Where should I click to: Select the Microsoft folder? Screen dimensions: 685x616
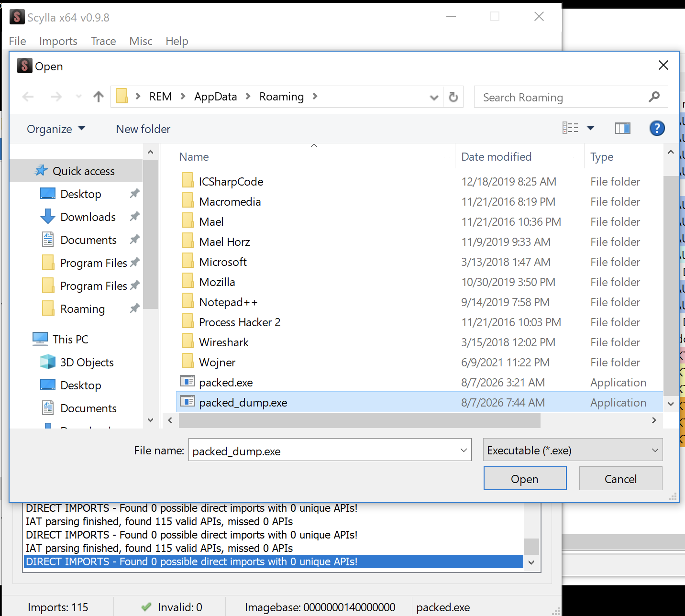click(223, 262)
